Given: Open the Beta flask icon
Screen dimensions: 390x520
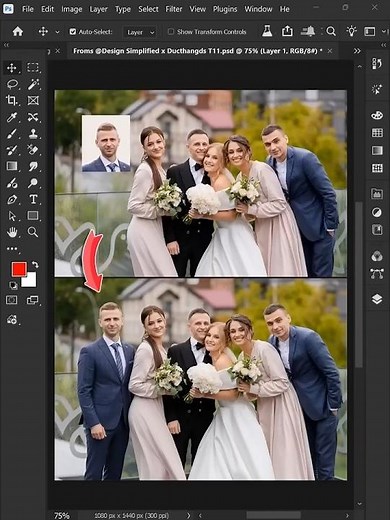Looking at the screenshot, I should 267,31.
